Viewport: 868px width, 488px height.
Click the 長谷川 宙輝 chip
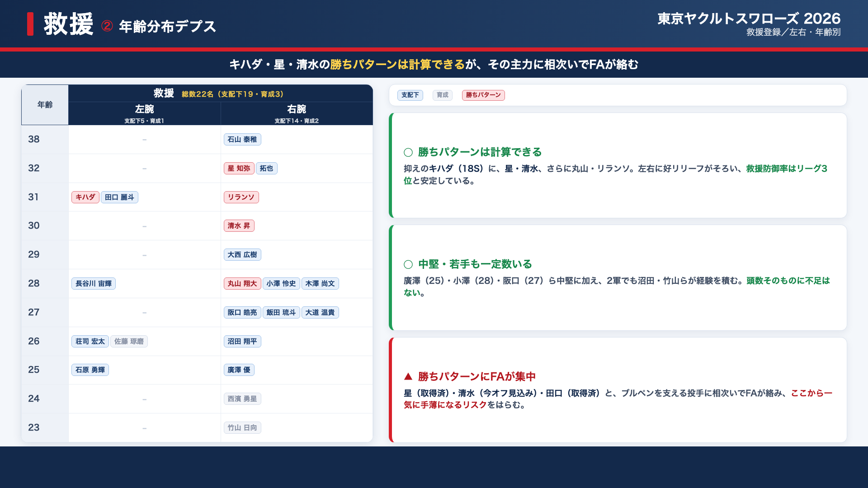tap(94, 284)
